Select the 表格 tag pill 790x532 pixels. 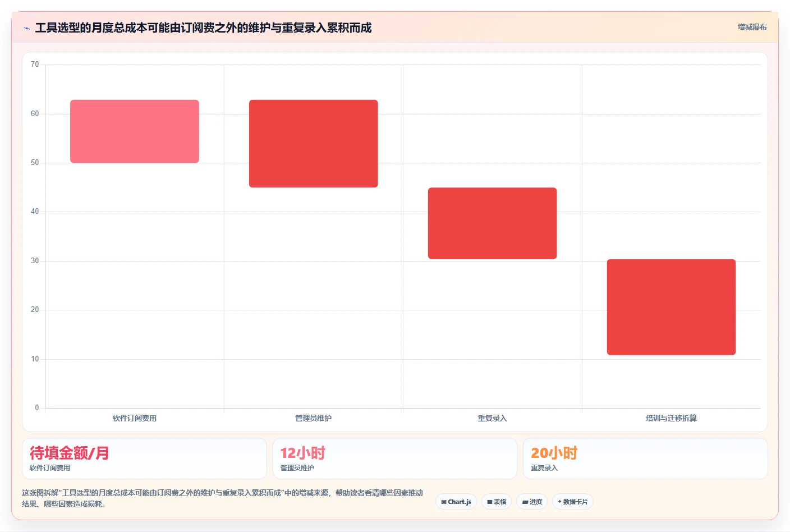coord(497,502)
